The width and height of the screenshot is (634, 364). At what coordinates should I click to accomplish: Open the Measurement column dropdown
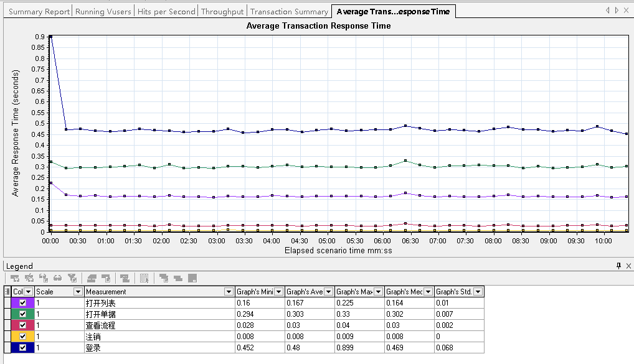click(227, 291)
